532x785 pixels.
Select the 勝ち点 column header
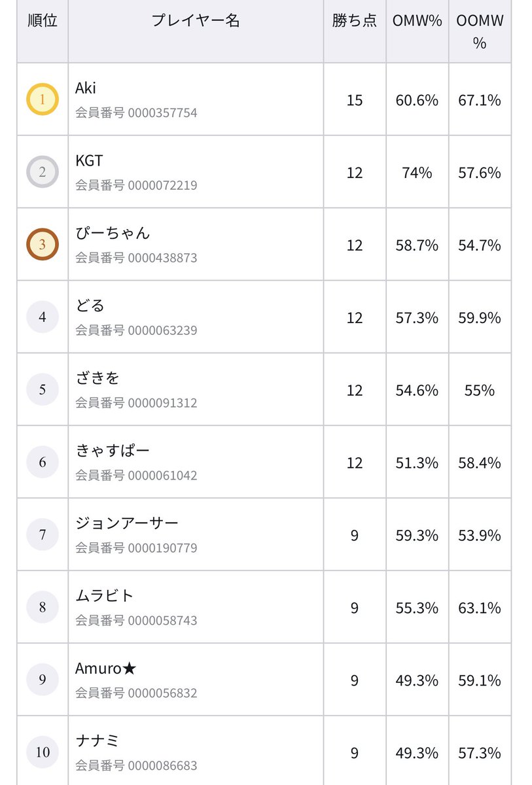[x=354, y=21]
